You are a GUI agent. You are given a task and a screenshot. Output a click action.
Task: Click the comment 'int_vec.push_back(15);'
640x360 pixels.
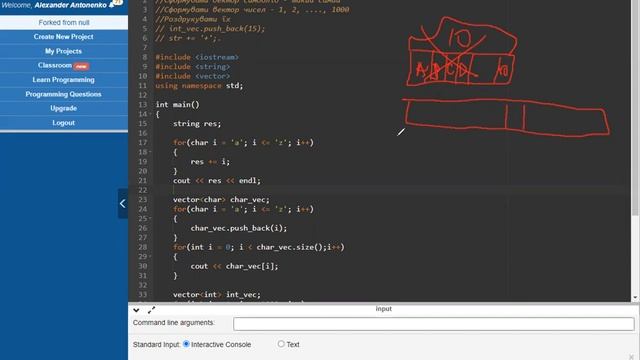(x=210, y=29)
